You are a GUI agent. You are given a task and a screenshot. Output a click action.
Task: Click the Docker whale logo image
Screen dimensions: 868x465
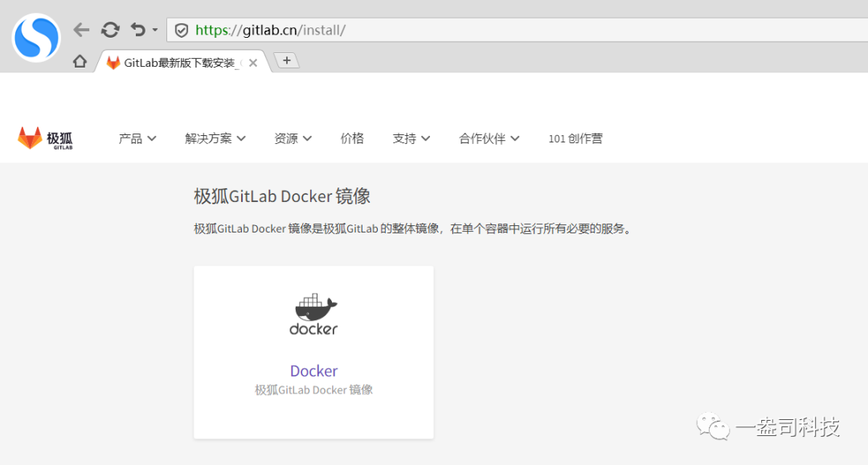click(314, 315)
